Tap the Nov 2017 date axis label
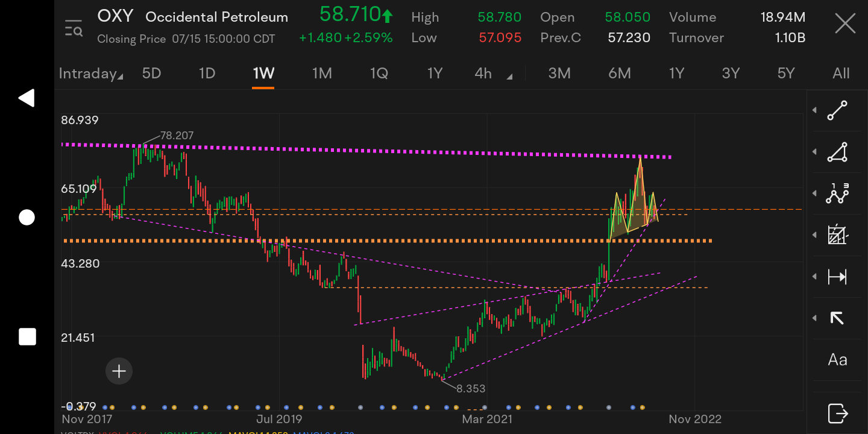 coord(86,419)
